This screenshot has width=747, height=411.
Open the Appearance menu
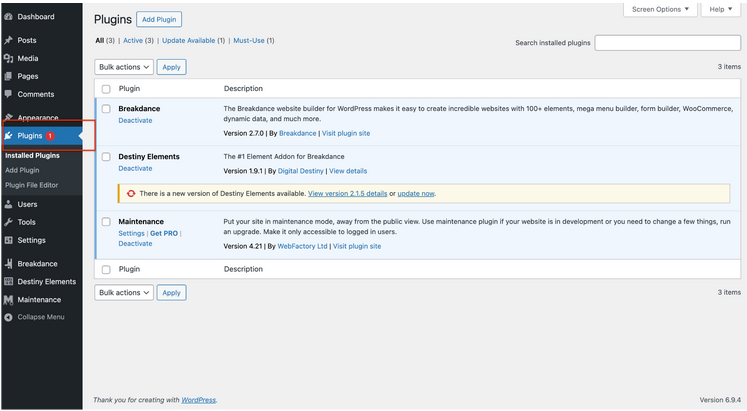point(38,117)
